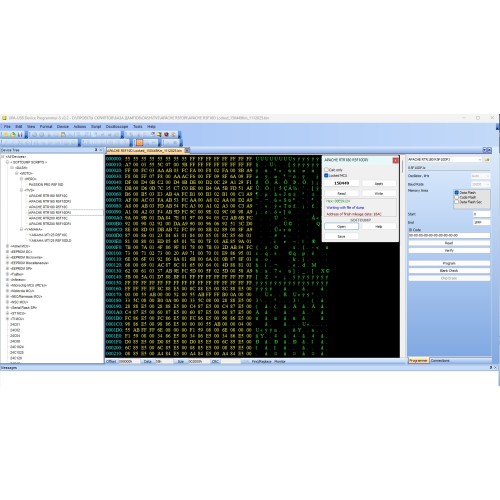Click the Read button in programmer panel
This screenshot has width=500, height=500.
(x=449, y=243)
